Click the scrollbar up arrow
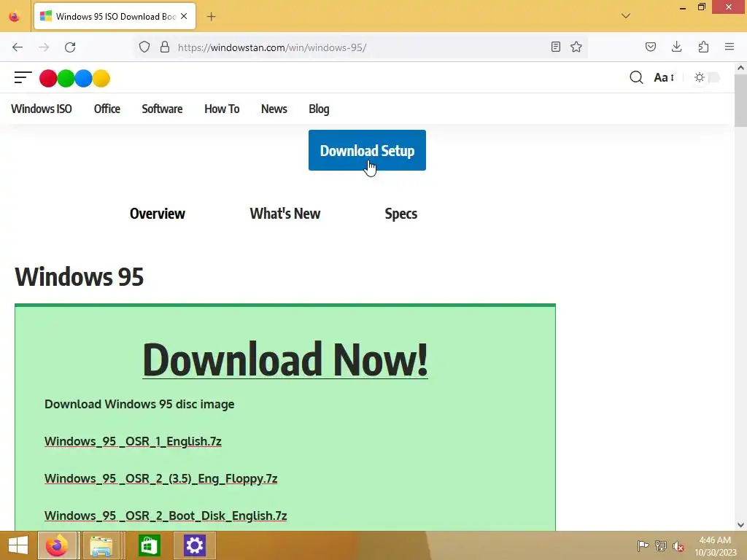This screenshot has height=560, width=747. point(741,68)
